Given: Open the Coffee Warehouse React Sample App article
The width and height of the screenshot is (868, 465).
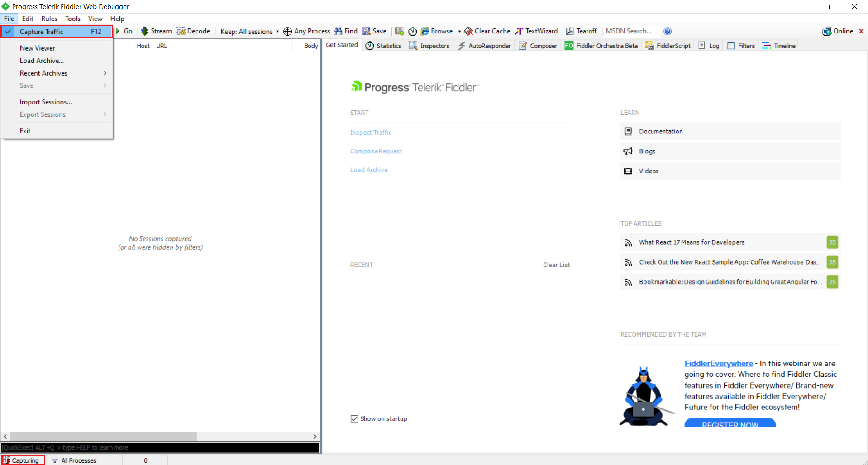Looking at the screenshot, I should (730, 262).
